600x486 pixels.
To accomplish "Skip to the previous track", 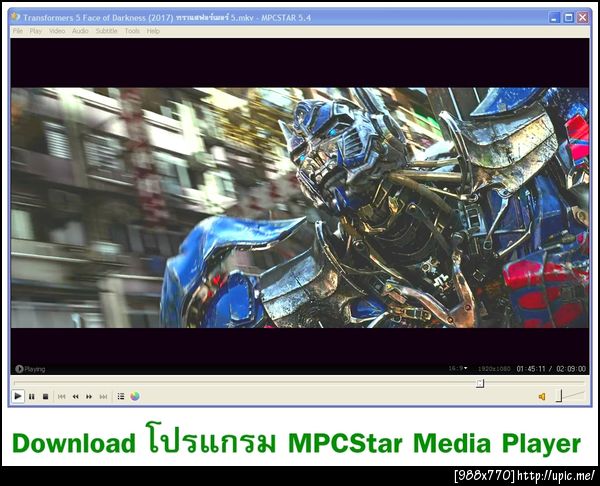I will (61, 396).
